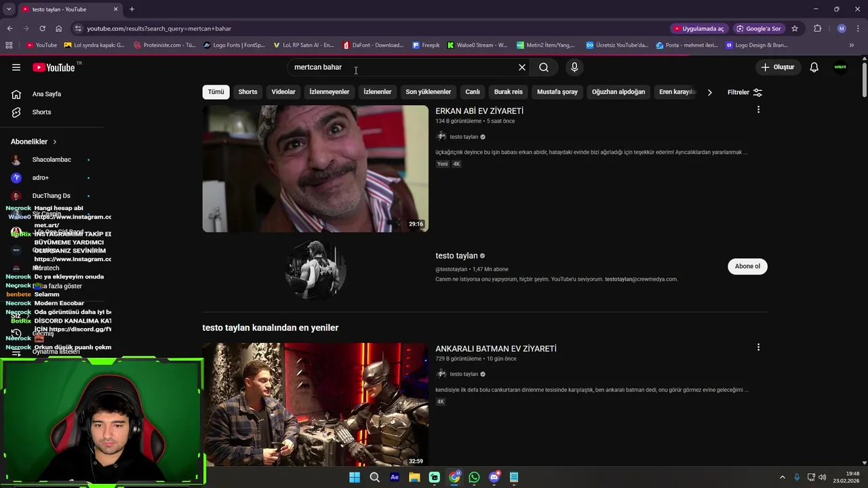The width and height of the screenshot is (868, 488).
Task: Open the tab search dropdown arrow
Action: coord(9,9)
